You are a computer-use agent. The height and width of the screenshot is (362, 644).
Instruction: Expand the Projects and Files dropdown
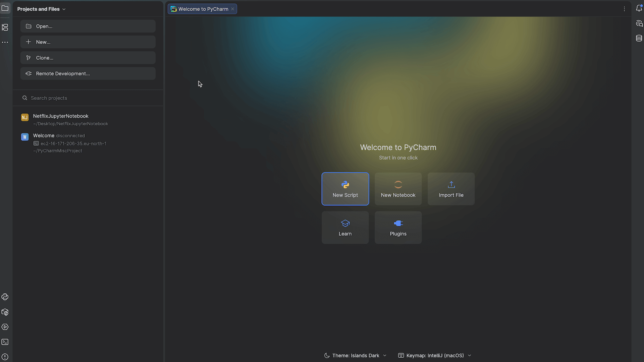point(41,9)
